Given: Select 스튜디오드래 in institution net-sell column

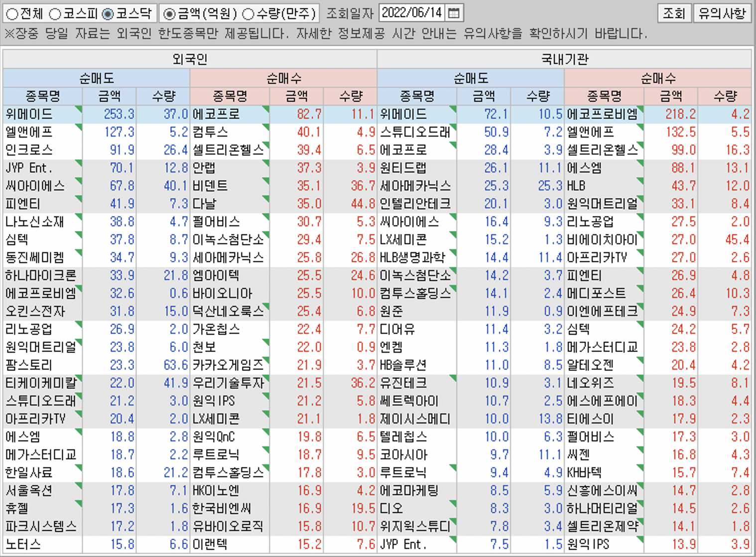Looking at the screenshot, I should 415,132.
